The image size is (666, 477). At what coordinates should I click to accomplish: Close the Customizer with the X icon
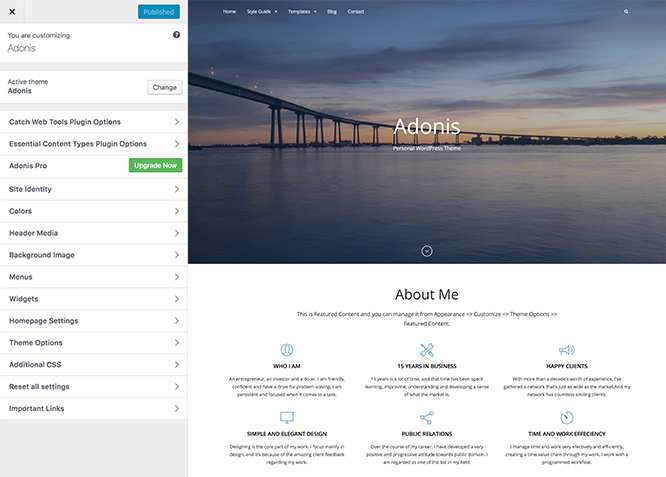pos(10,12)
